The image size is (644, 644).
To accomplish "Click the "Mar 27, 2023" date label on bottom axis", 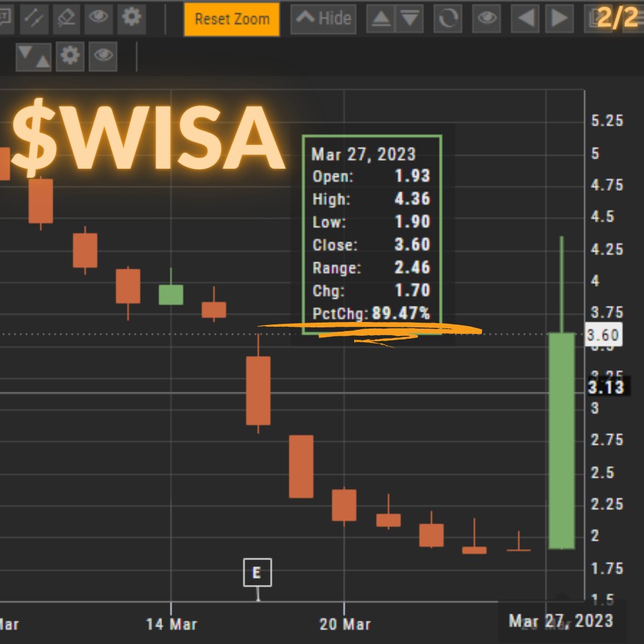I will [x=561, y=621].
